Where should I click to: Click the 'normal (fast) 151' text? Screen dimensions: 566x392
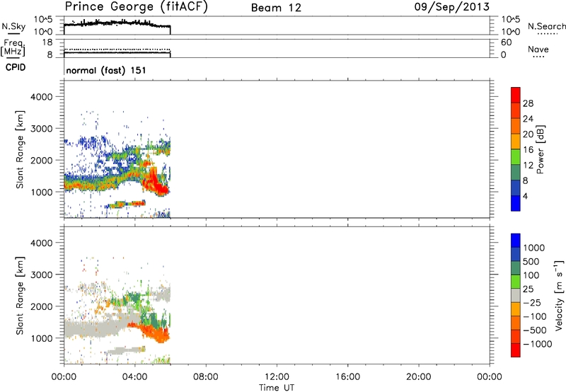106,70
